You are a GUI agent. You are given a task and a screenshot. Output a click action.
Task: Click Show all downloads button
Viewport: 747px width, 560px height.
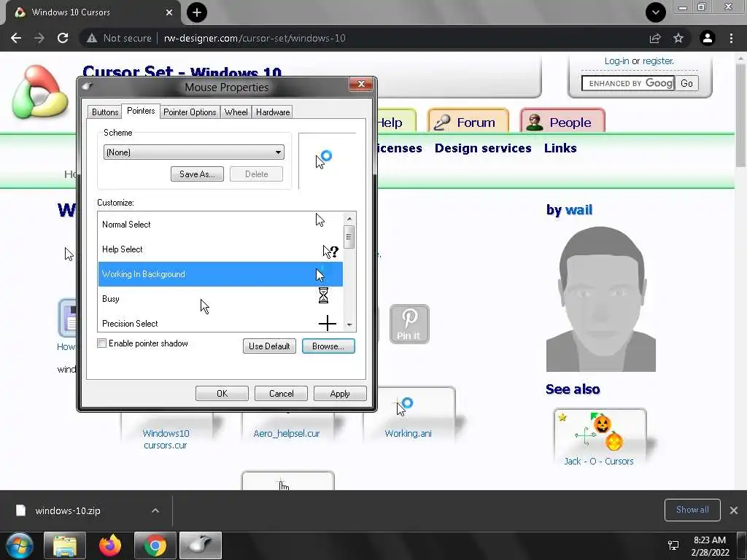pos(692,510)
